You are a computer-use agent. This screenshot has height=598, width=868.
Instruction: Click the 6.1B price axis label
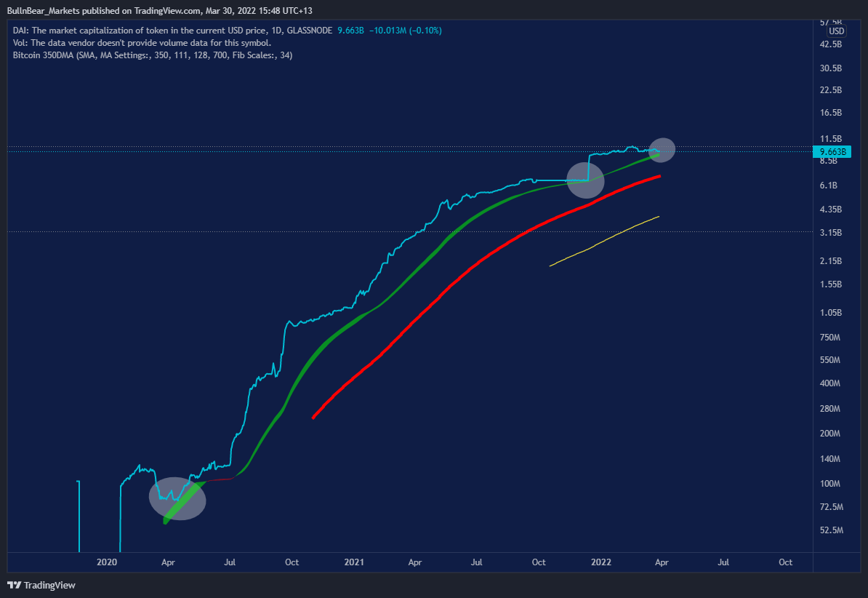[x=828, y=185]
